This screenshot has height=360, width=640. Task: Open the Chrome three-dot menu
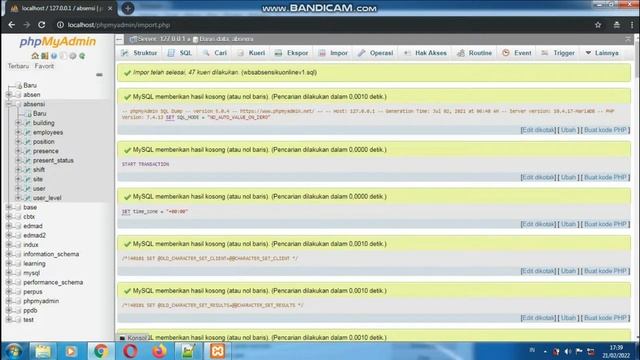(632, 25)
